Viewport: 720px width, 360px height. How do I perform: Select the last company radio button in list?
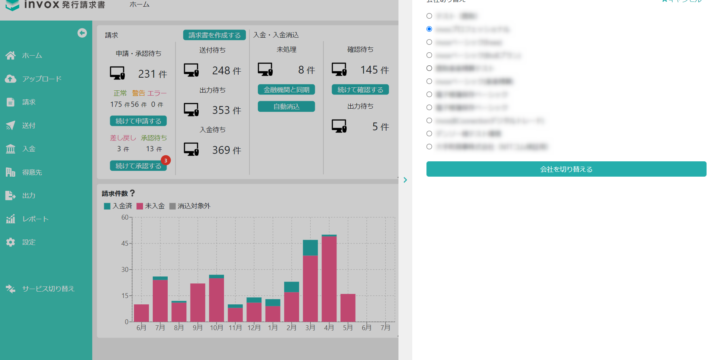[429, 146]
